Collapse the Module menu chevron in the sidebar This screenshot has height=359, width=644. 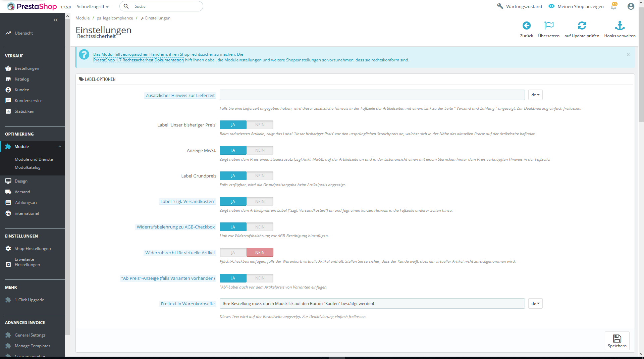[60, 147]
